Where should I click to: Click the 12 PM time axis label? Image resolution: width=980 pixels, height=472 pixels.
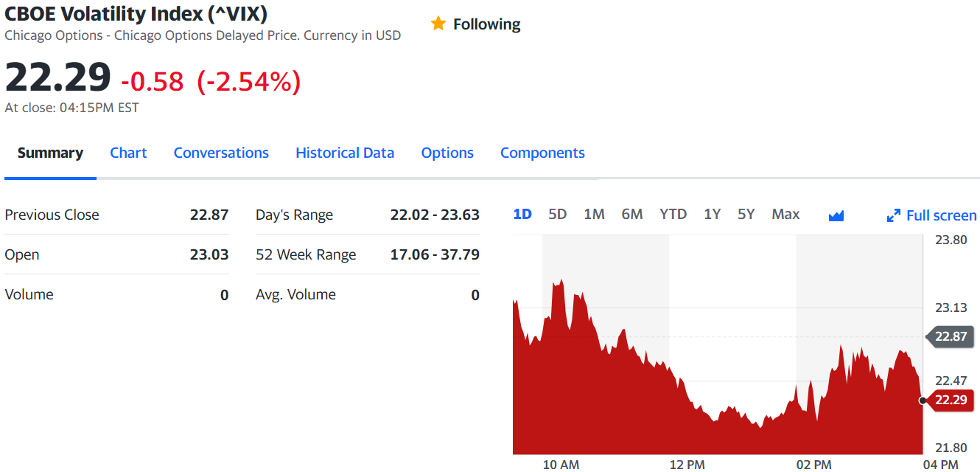pos(687,465)
